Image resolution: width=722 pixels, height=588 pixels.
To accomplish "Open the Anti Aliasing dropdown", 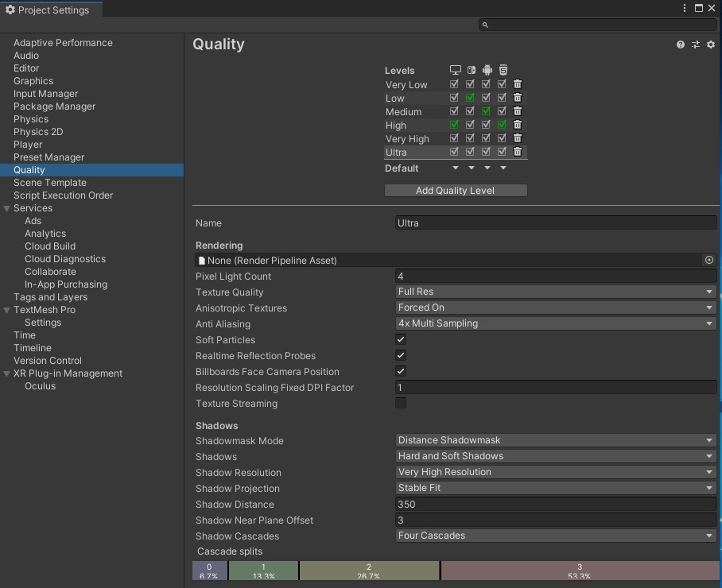I will tap(556, 323).
